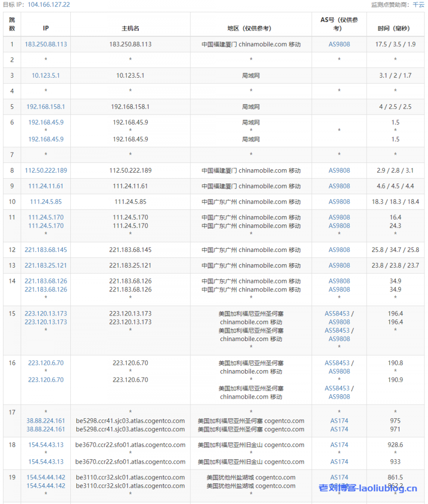Open the AS174 Cogent link in hop 18
Image resolution: width=428 pixels, height=504 pixels.
[x=338, y=444]
